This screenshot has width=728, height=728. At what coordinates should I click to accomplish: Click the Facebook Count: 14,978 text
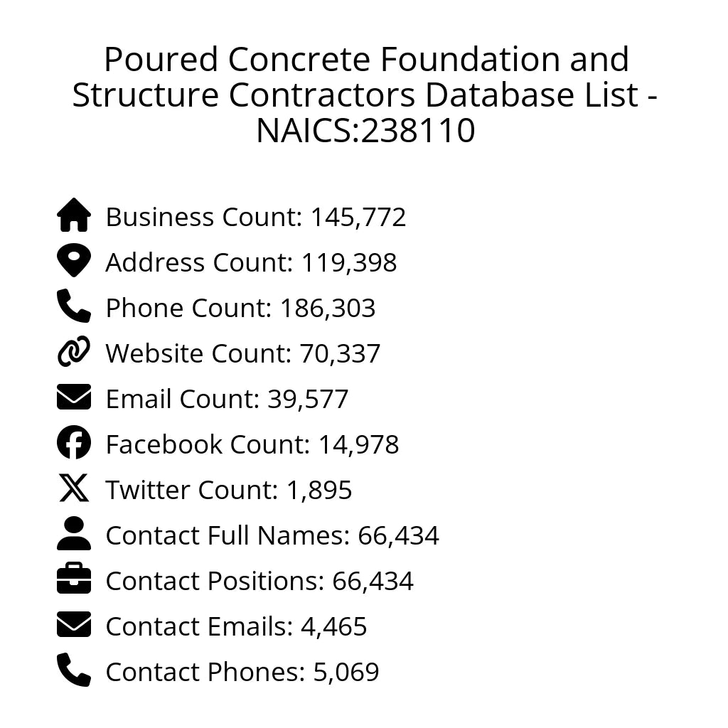pyautogui.click(x=252, y=444)
